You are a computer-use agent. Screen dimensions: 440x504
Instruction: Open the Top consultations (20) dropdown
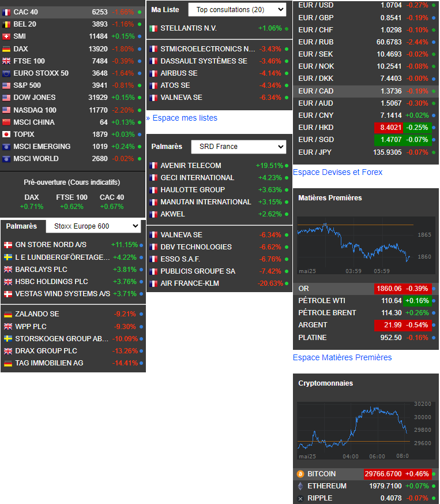[237, 10]
